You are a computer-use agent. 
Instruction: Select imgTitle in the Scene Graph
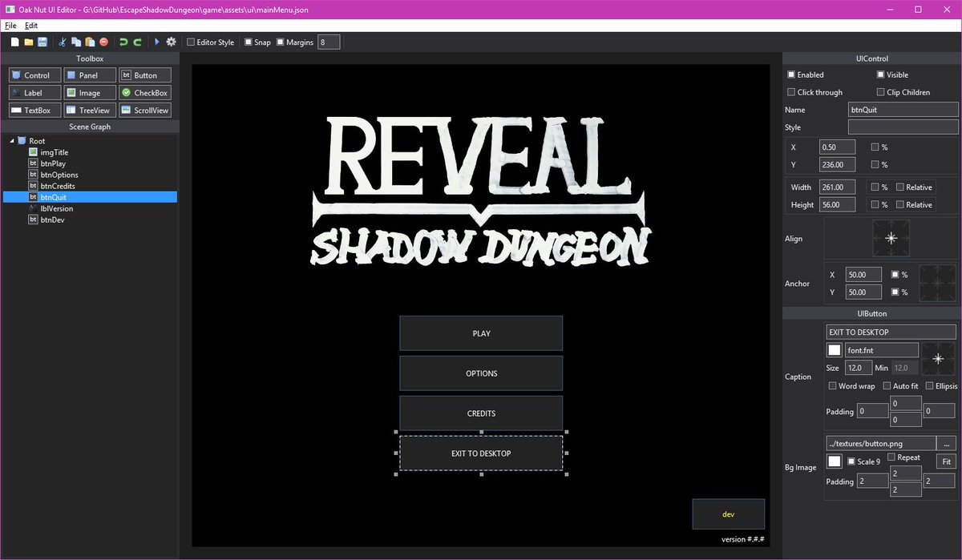[54, 152]
